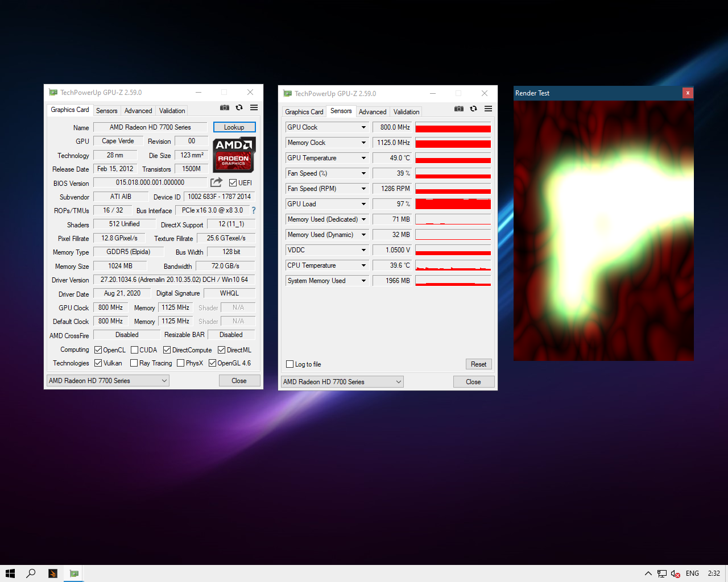This screenshot has width=728, height=582.
Task: Open the GPU selector dropdown in Sensors window
Action: tap(342, 382)
